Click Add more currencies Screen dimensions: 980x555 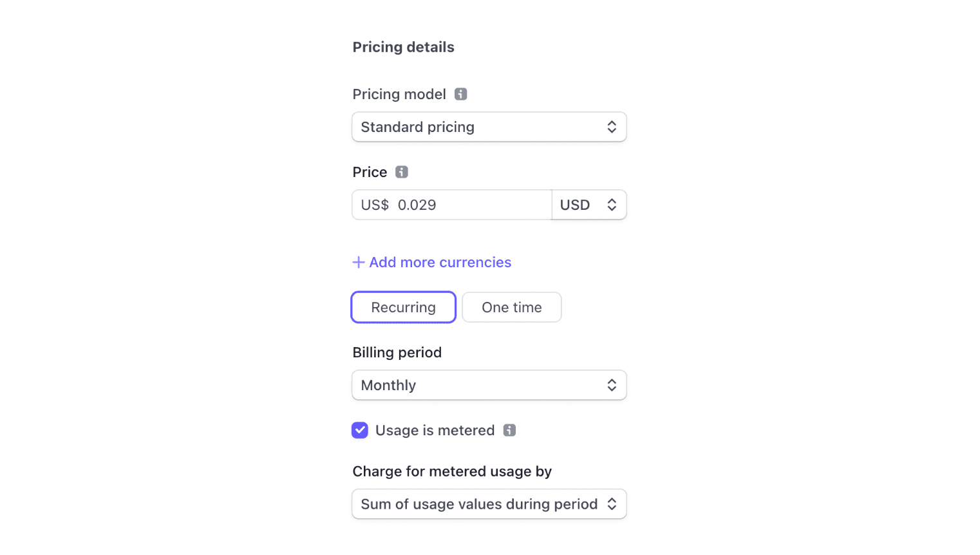click(440, 262)
